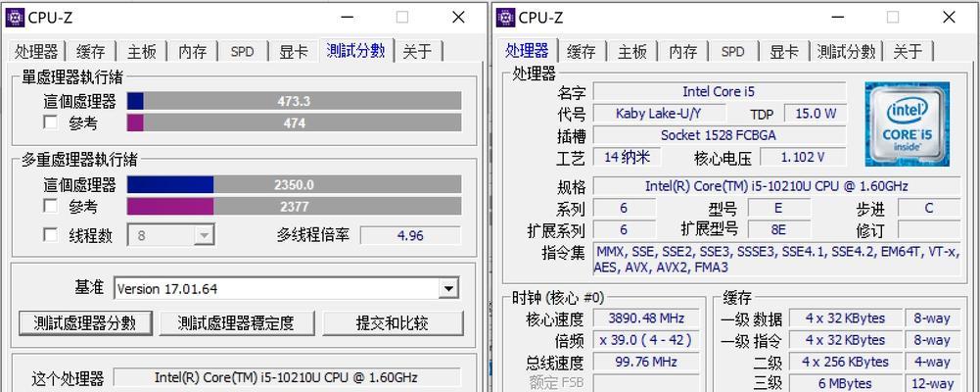
Task: Click the 扩展型号 value 8E
Action: [x=778, y=229]
